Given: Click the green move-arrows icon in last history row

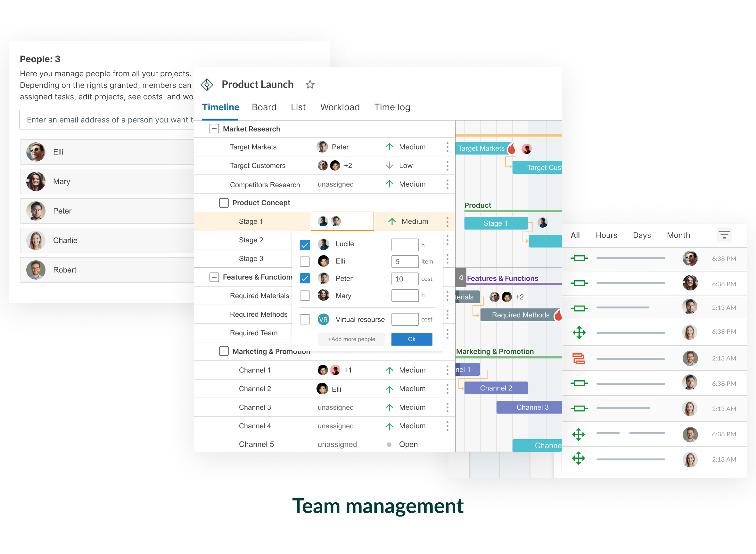Looking at the screenshot, I should click(x=579, y=458).
